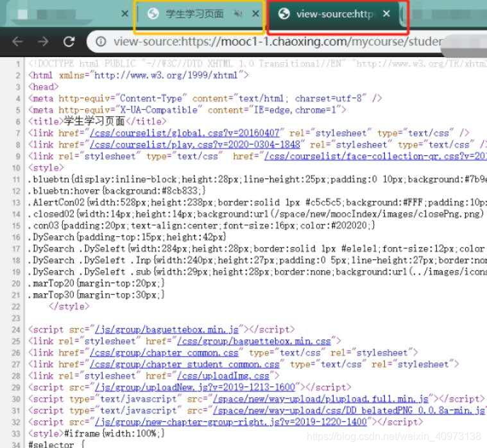The height and width of the screenshot is (448, 487).
Task: Click the globe favicon of 学生学习页面 tab
Action: pos(153,13)
